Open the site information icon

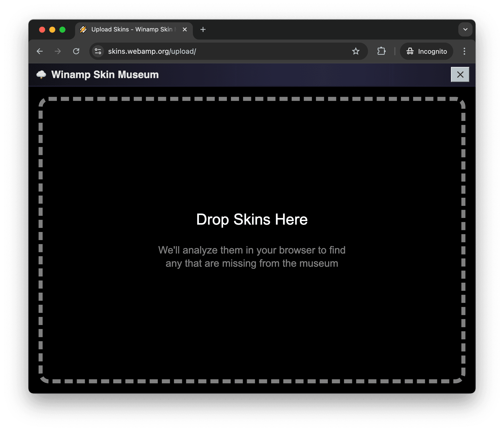98,51
